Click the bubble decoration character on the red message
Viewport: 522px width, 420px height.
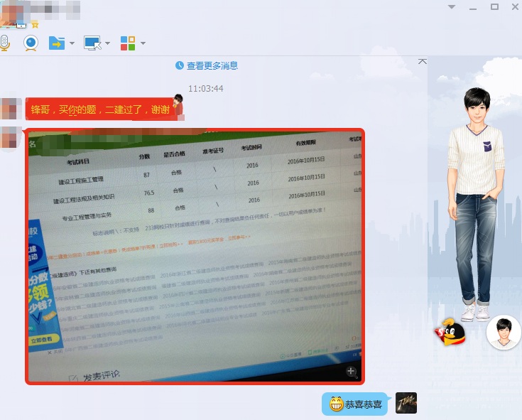(178, 105)
